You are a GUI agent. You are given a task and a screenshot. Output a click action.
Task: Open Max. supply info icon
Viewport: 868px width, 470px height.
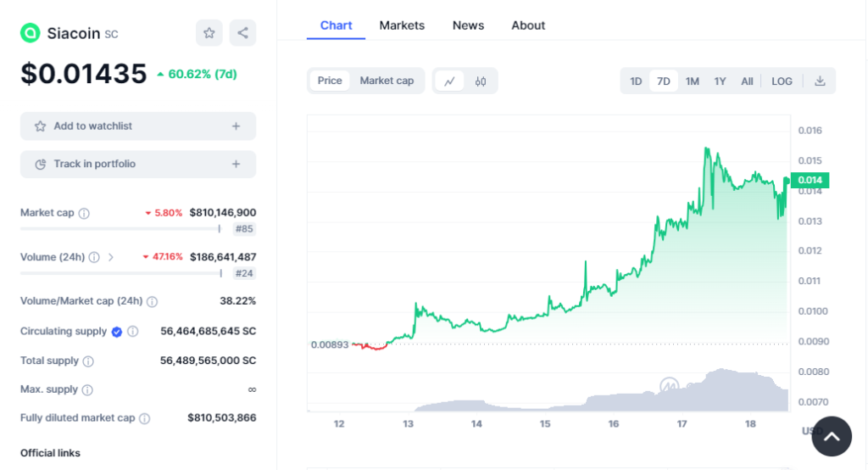point(87,390)
